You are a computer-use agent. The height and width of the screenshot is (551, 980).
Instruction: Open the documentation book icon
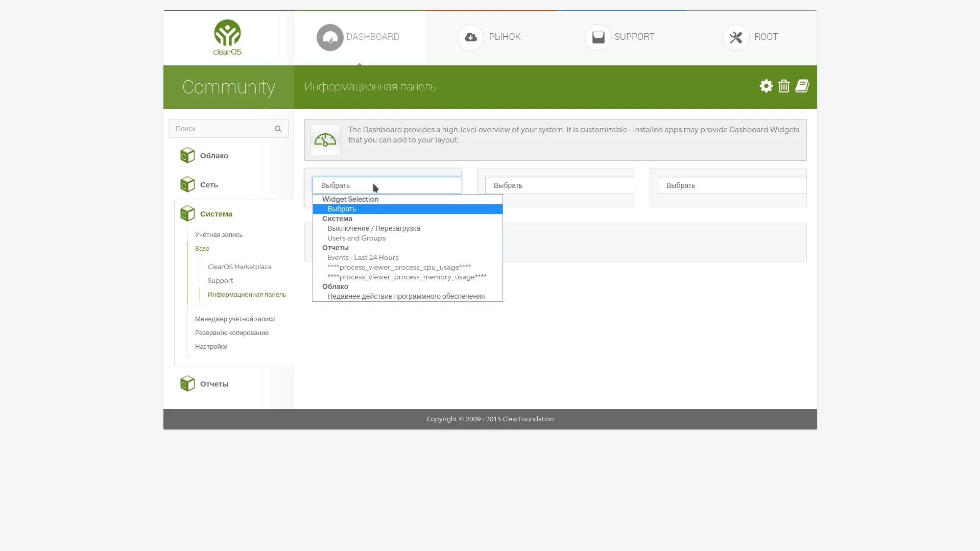point(802,86)
